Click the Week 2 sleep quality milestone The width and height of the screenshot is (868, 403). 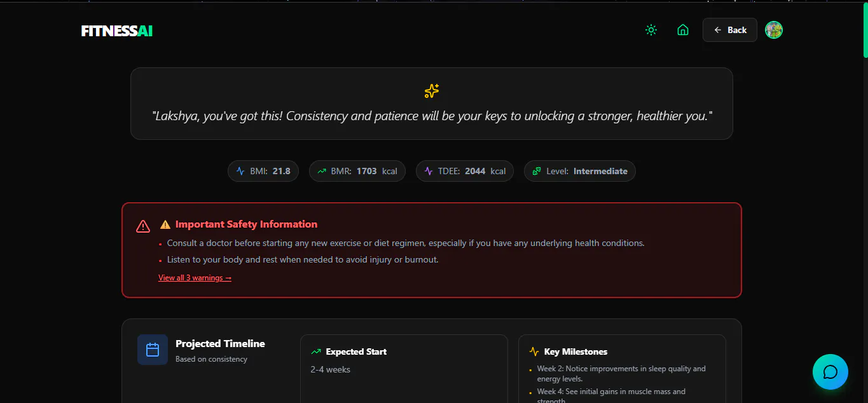(621, 374)
